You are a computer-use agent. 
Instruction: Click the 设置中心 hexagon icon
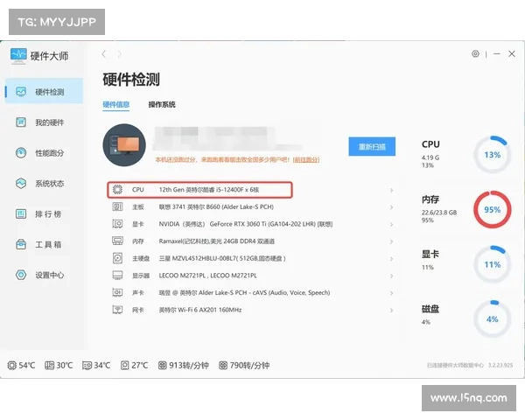pyautogui.click(x=21, y=275)
